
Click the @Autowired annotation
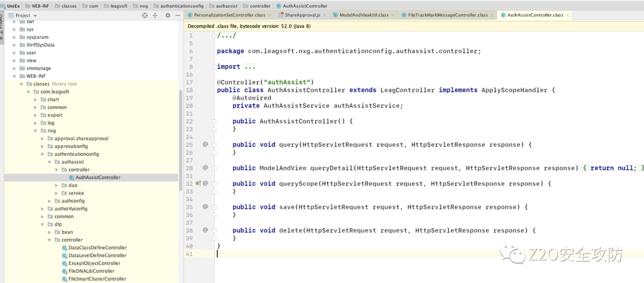coord(252,98)
